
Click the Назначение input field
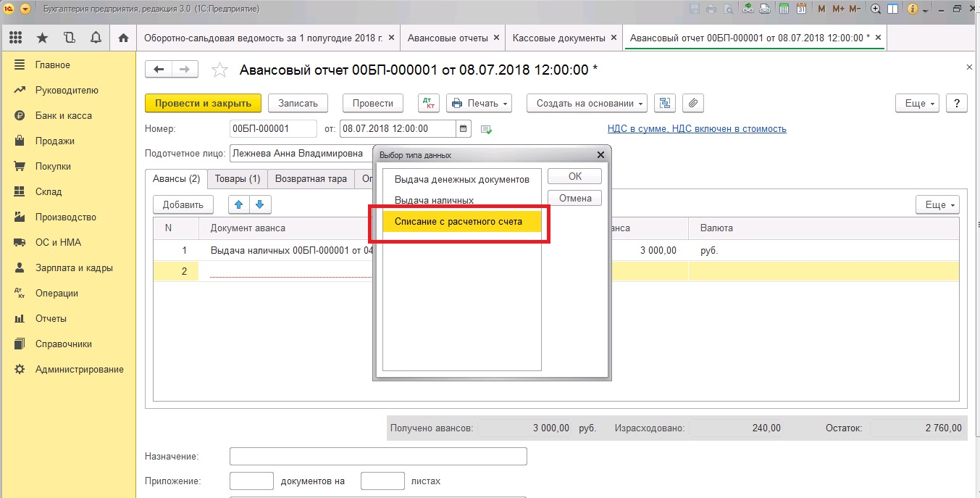pyautogui.click(x=377, y=457)
